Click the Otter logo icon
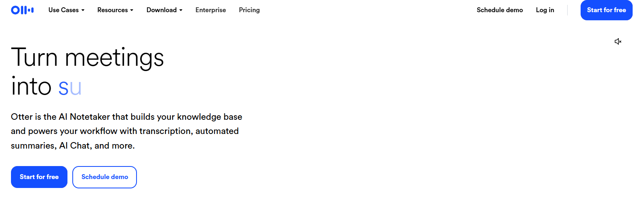This screenshot has width=644, height=203. (22, 10)
